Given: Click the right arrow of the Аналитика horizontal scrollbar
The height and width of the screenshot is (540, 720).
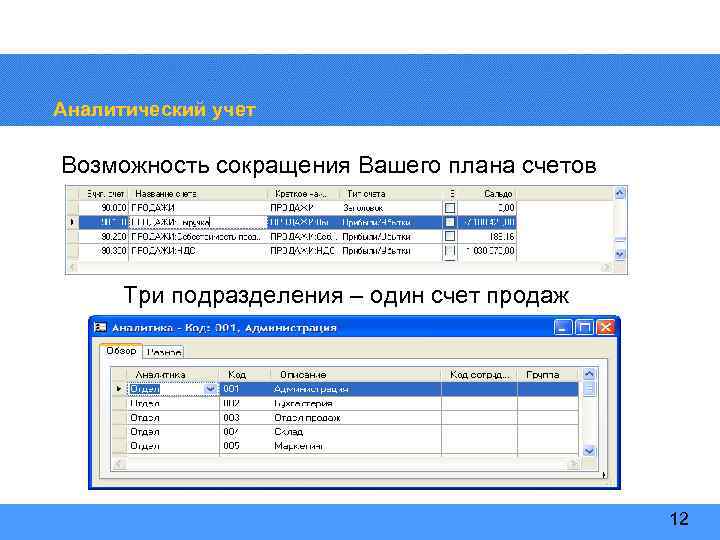Looking at the screenshot, I should click(573, 464).
